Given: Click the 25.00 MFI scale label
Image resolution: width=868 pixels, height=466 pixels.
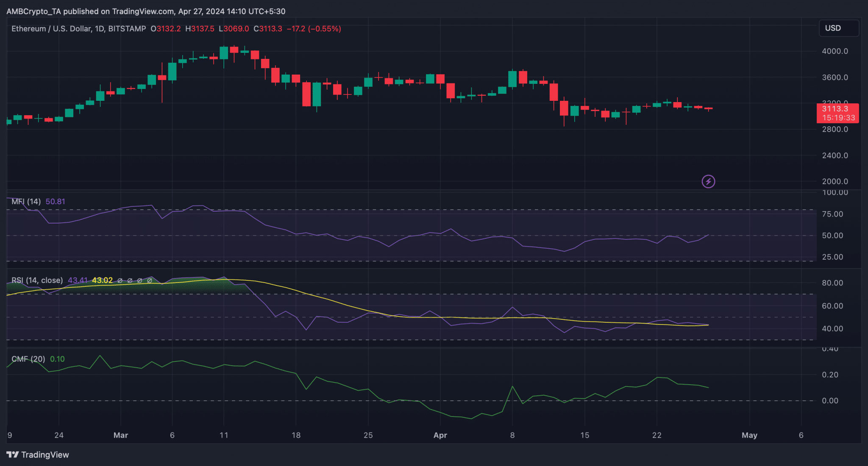Looking at the screenshot, I should [x=832, y=257].
